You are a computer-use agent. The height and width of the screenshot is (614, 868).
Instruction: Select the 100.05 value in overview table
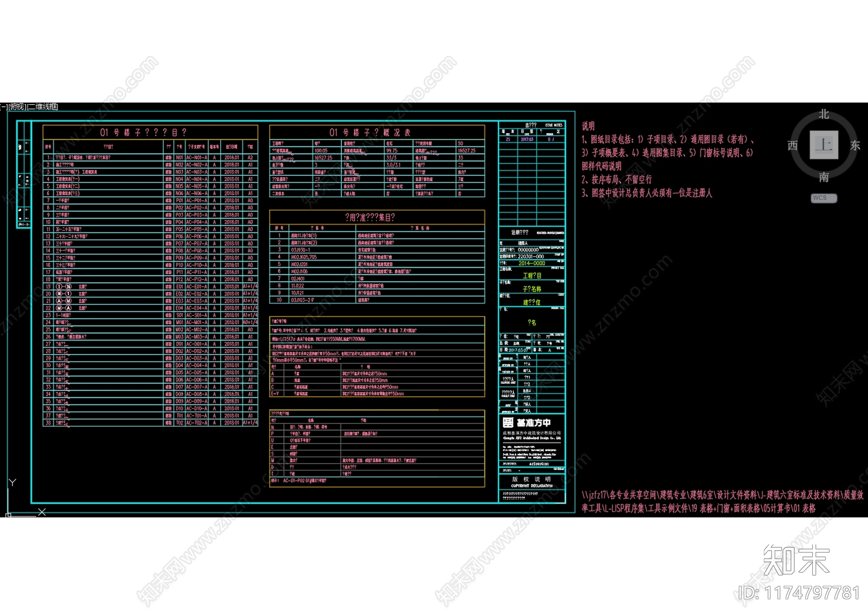(x=321, y=150)
